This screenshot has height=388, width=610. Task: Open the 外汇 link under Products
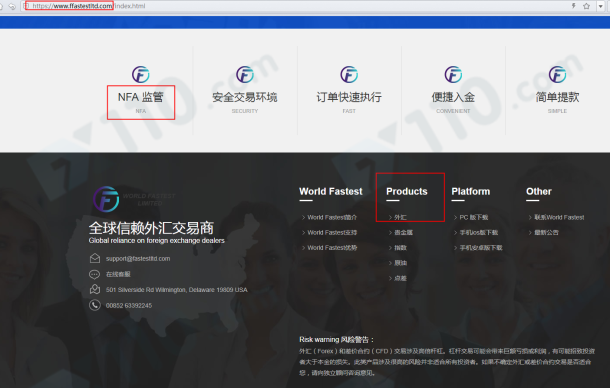tap(400, 217)
